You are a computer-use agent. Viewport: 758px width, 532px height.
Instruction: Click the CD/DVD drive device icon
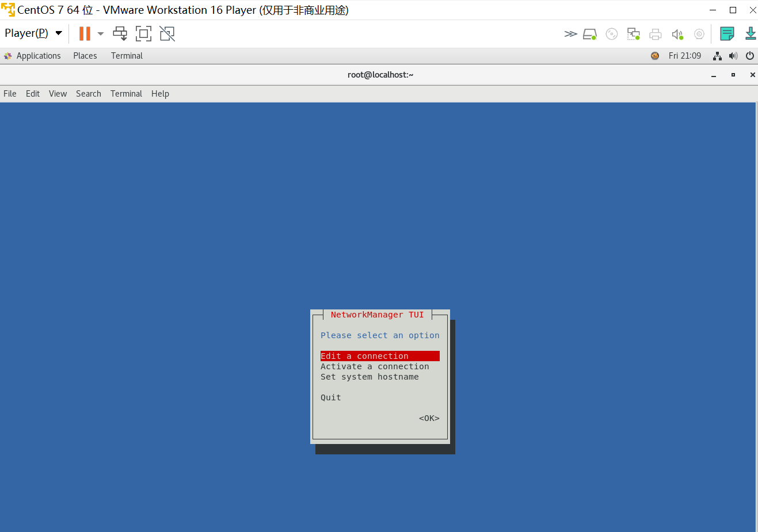[611, 34]
